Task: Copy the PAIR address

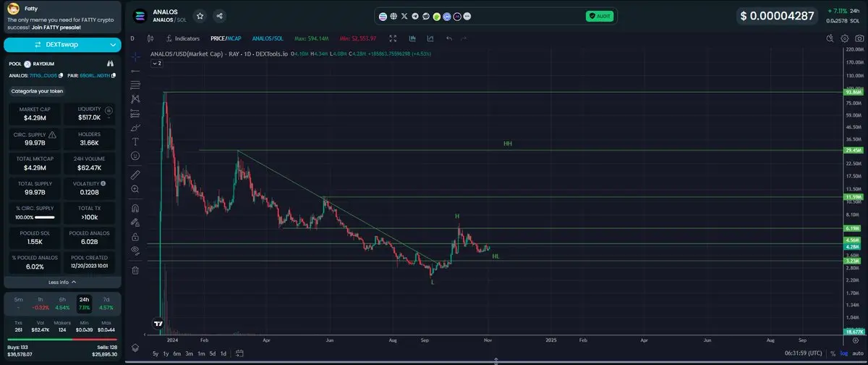Action: click(x=113, y=75)
